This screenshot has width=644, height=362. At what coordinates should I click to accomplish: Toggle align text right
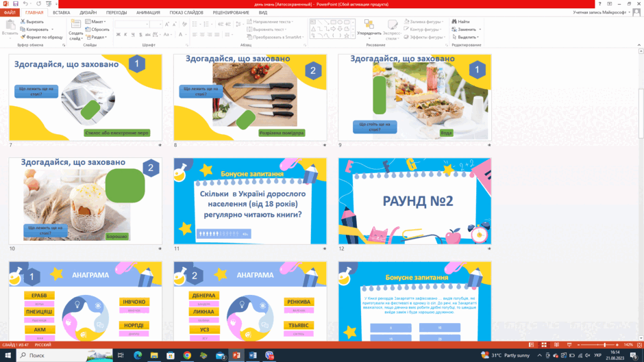210,34
